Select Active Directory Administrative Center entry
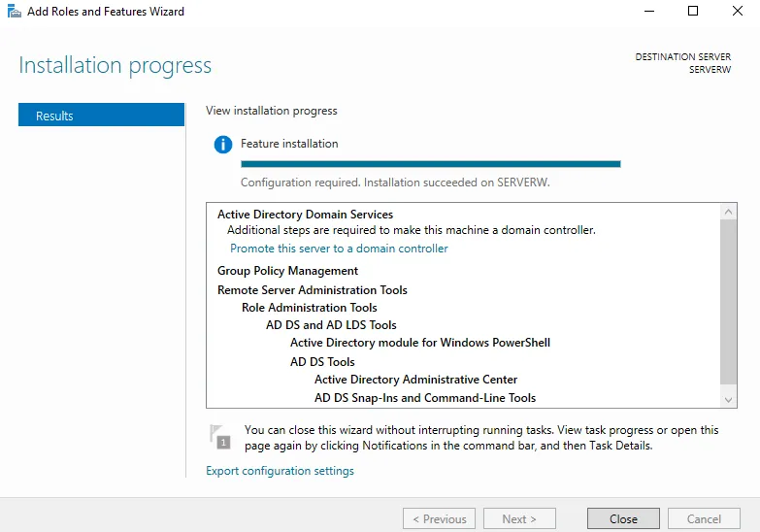 coord(415,380)
